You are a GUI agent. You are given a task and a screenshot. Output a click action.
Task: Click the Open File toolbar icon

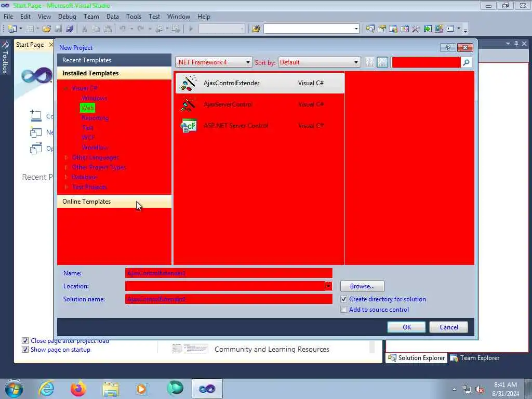click(x=47, y=29)
